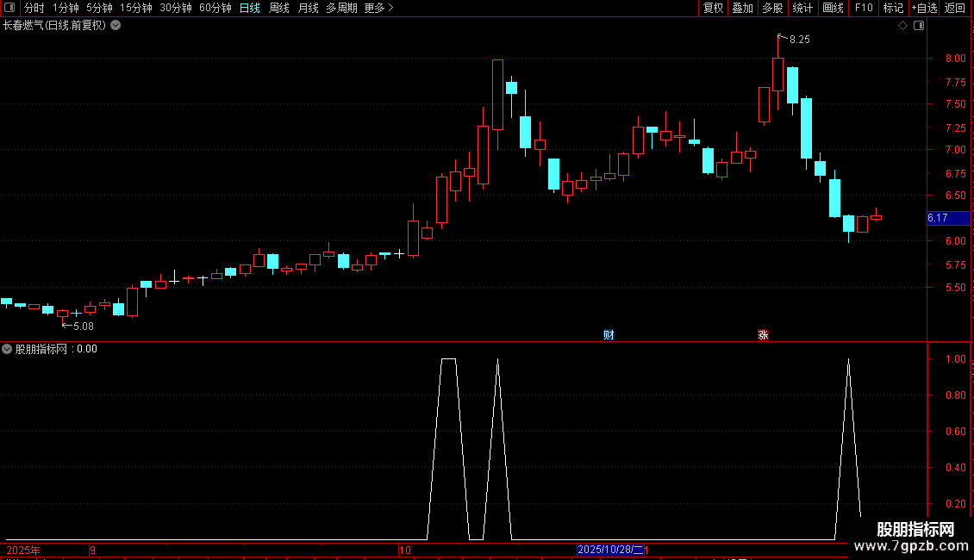Switch to 分时 intraday view
The height and width of the screenshot is (560, 974).
(x=34, y=8)
